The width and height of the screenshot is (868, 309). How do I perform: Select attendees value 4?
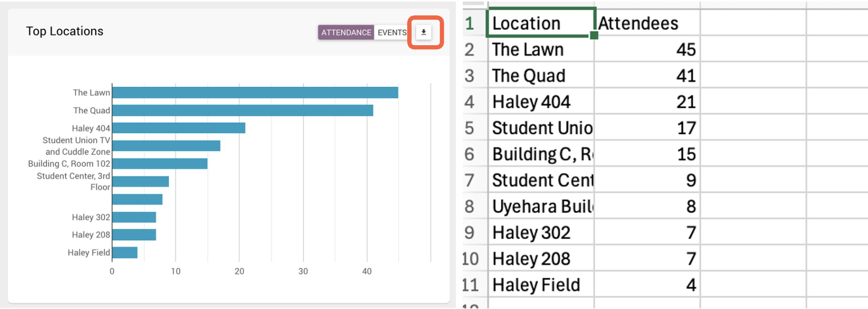pyautogui.click(x=647, y=285)
